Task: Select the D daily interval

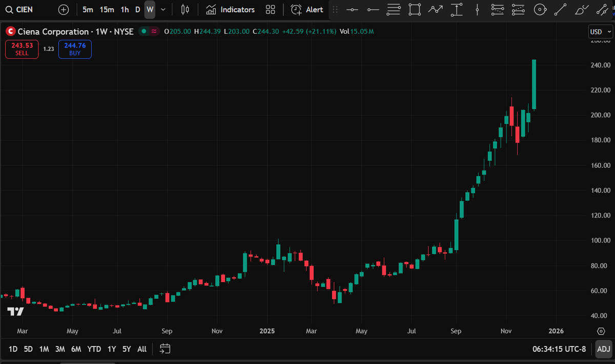Action: 137,9
